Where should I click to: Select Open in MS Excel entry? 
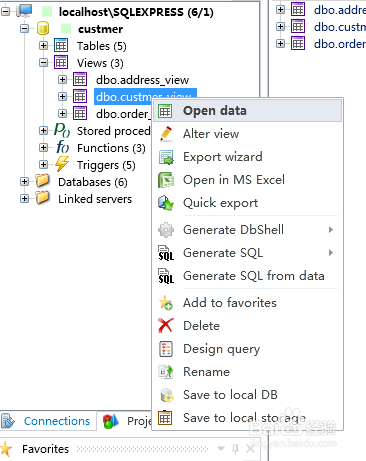(248, 180)
